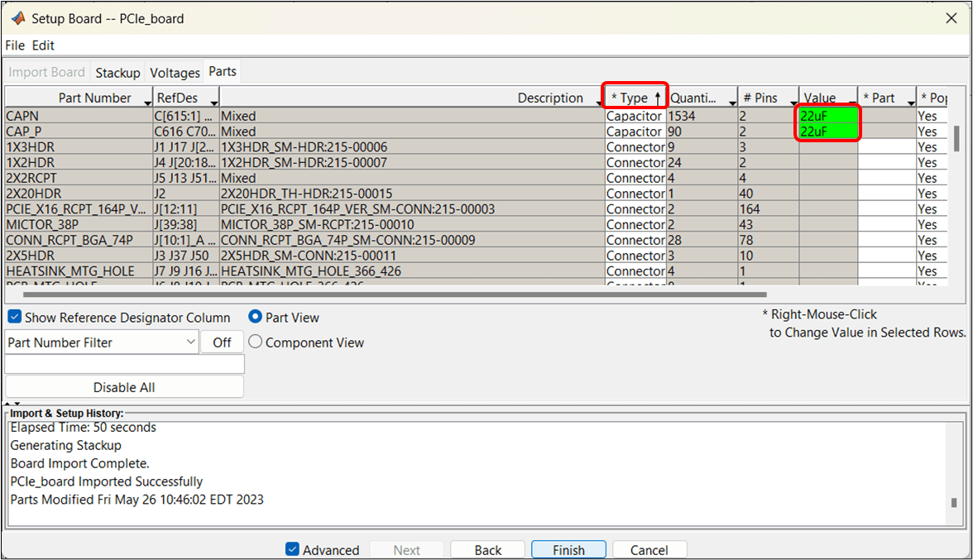Open the Value column filter arrow
Image resolution: width=973 pixels, height=560 pixels.
click(852, 103)
